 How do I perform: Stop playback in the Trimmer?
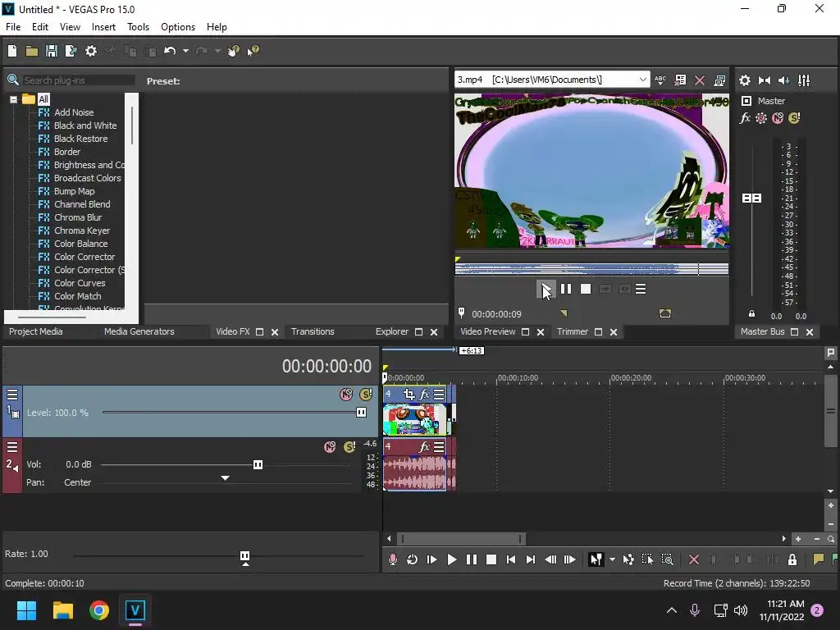pos(586,290)
